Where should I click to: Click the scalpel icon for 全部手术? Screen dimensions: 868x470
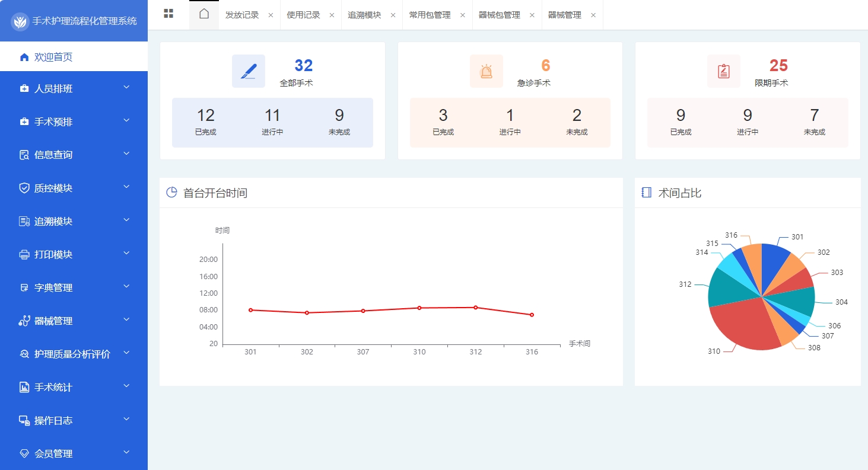coord(249,71)
